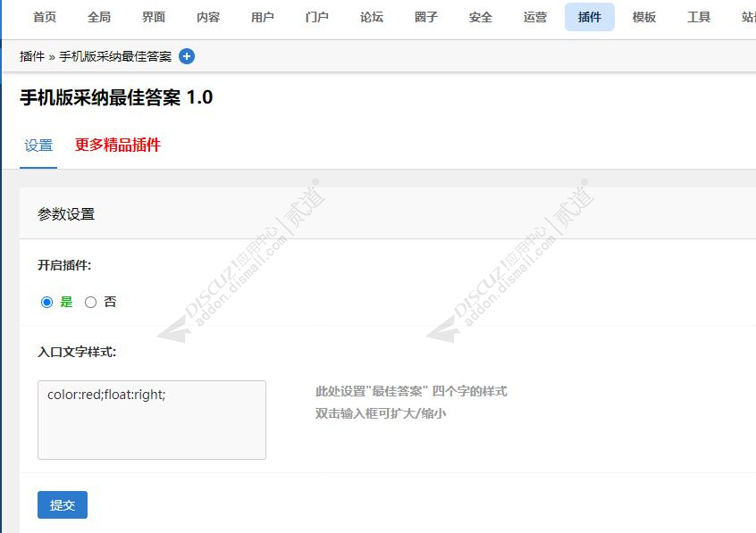Open the 全局 menu
This screenshot has width=756, height=533.
point(99,17)
